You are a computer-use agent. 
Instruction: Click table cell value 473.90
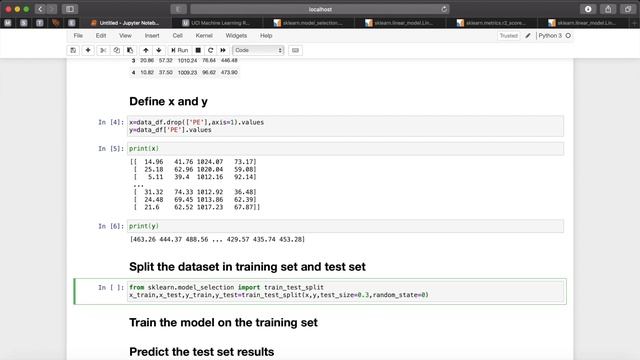point(229,72)
